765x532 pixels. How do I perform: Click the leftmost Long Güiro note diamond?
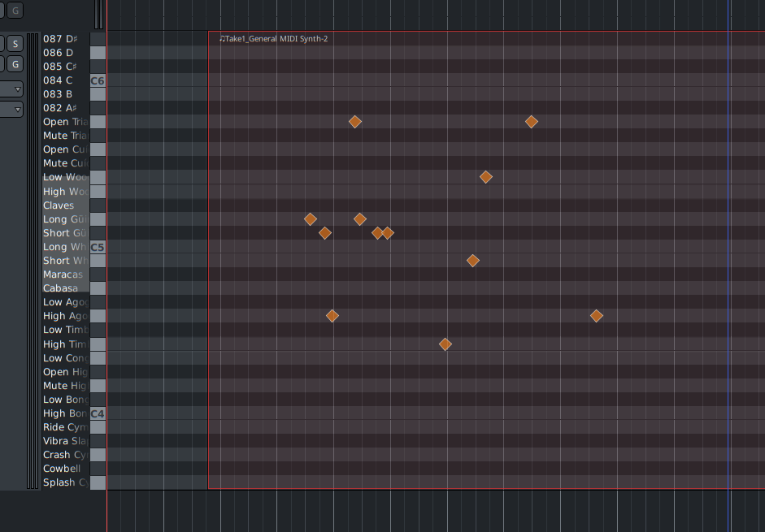(x=310, y=219)
